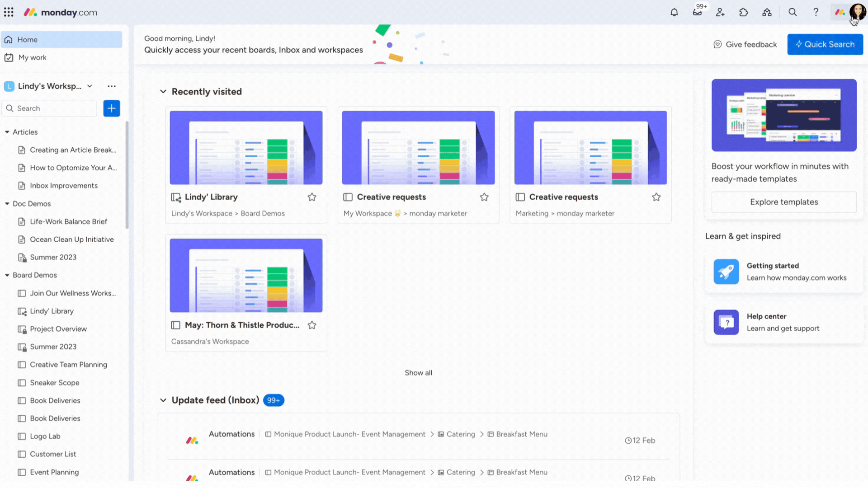
Task: Open the profile avatar icon
Action: (857, 12)
